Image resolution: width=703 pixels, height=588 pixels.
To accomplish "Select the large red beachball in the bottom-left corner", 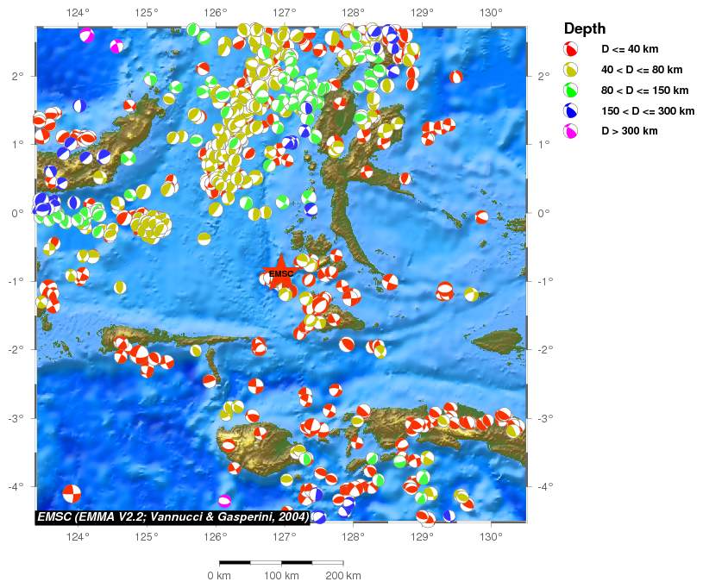I will 72,494.
